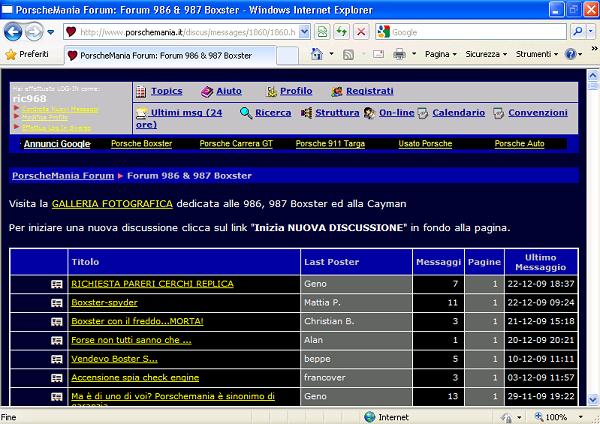Expand the Home button dropdown arrow
This screenshot has height=424, width=600.
point(331,54)
